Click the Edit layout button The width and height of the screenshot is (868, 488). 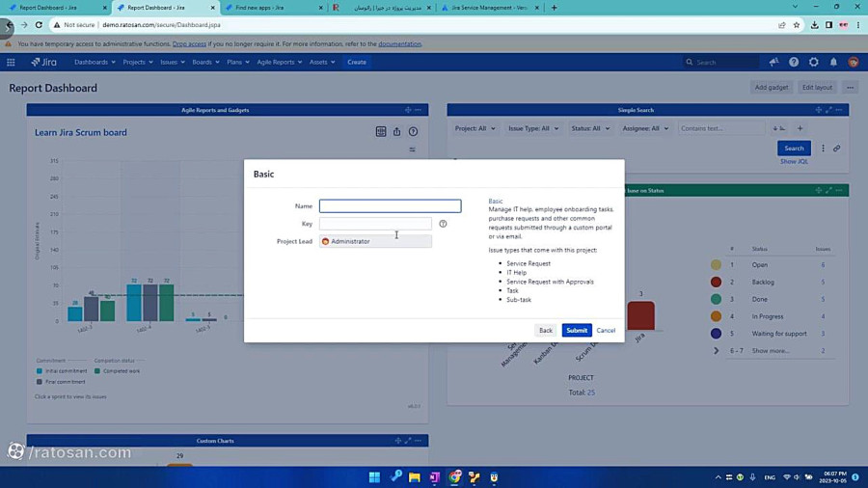817,88
